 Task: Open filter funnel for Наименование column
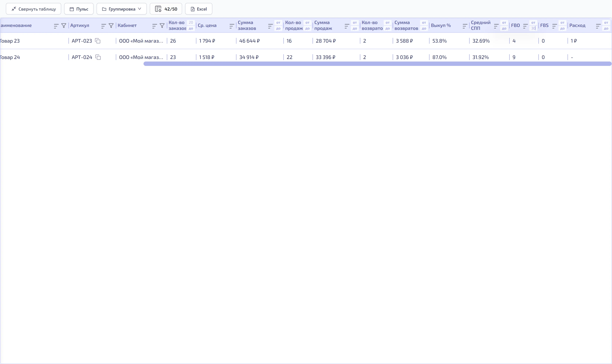[64, 25]
